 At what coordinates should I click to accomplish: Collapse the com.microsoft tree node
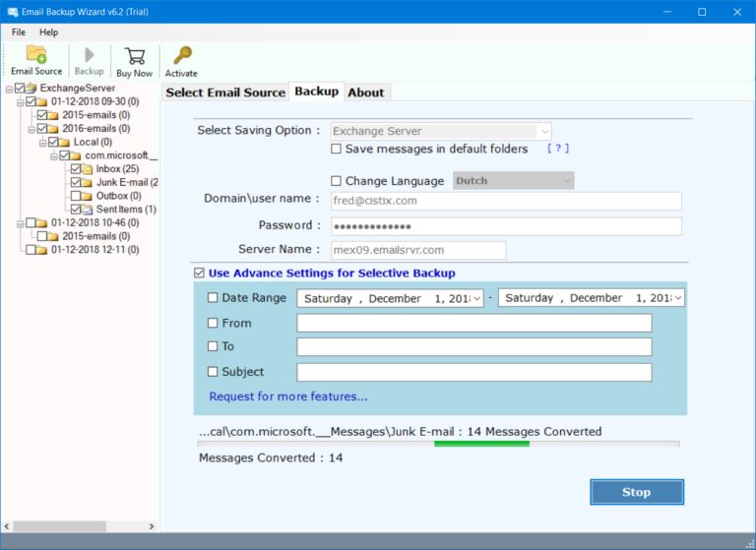point(54,156)
